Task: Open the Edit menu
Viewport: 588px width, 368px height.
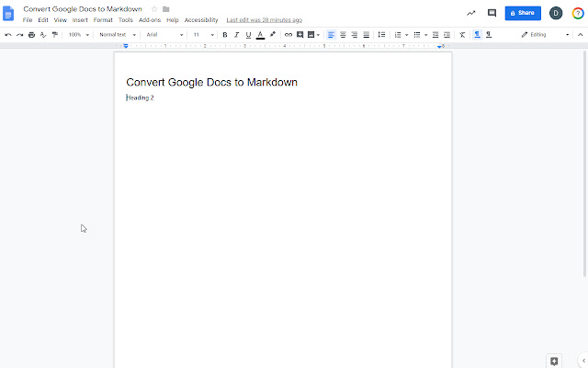Action: click(x=43, y=20)
